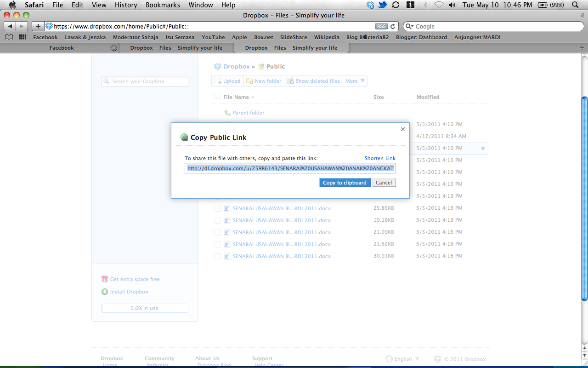The width and height of the screenshot is (588, 368).
Task: Open the History menu
Action: (126, 5)
